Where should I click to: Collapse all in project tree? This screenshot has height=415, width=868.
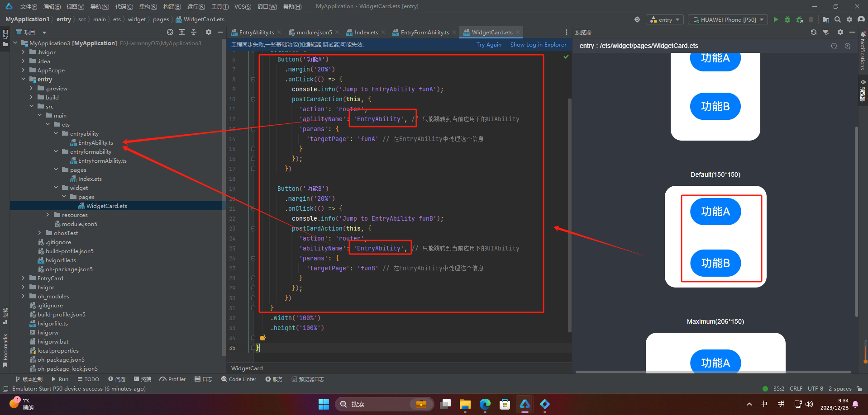[194, 32]
